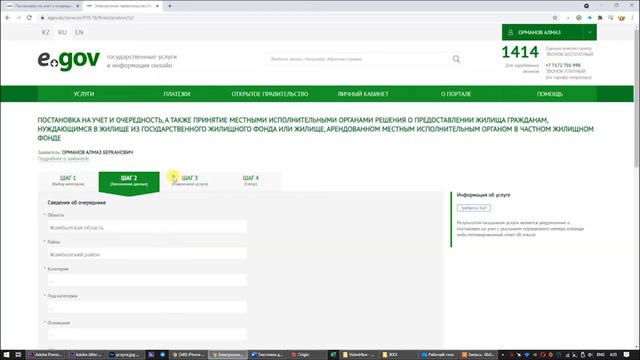
Task: Click the browser forward arrow
Action: (18, 18)
